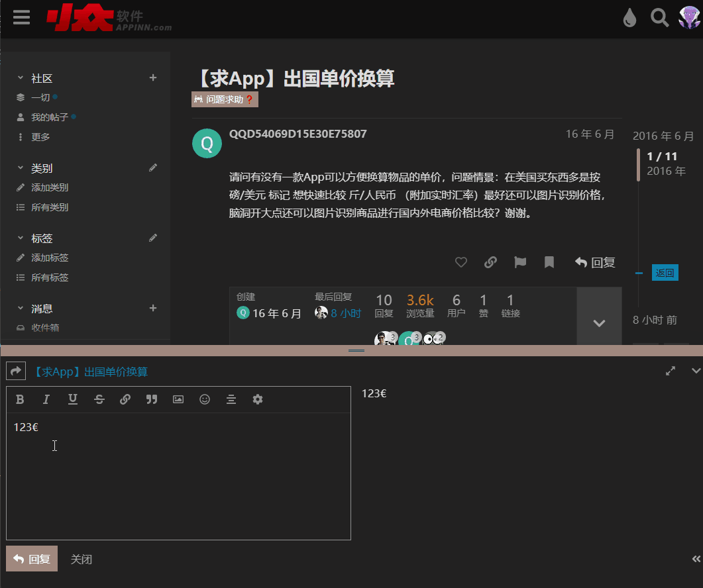Upload image via picture icon
This screenshot has height=588, width=703.
178,399
